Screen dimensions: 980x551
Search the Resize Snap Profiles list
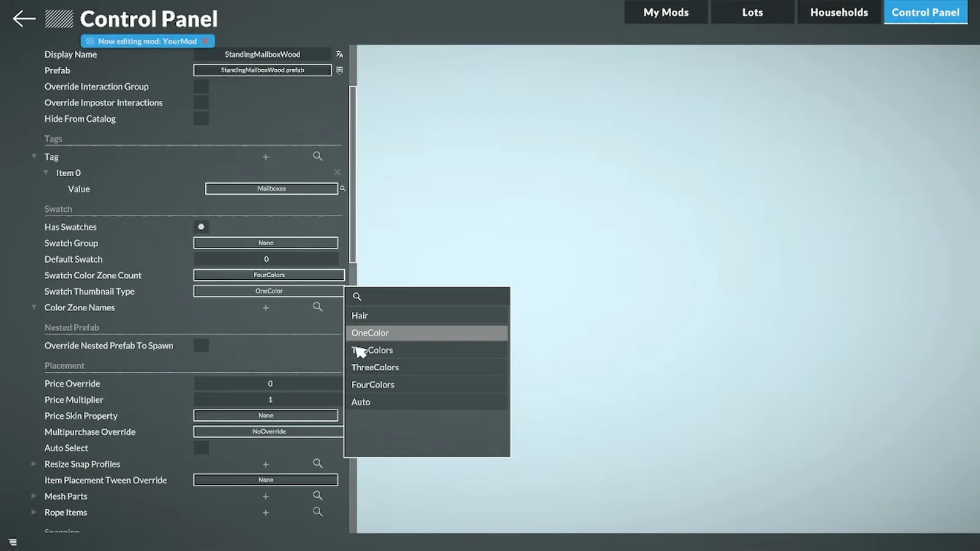point(317,463)
